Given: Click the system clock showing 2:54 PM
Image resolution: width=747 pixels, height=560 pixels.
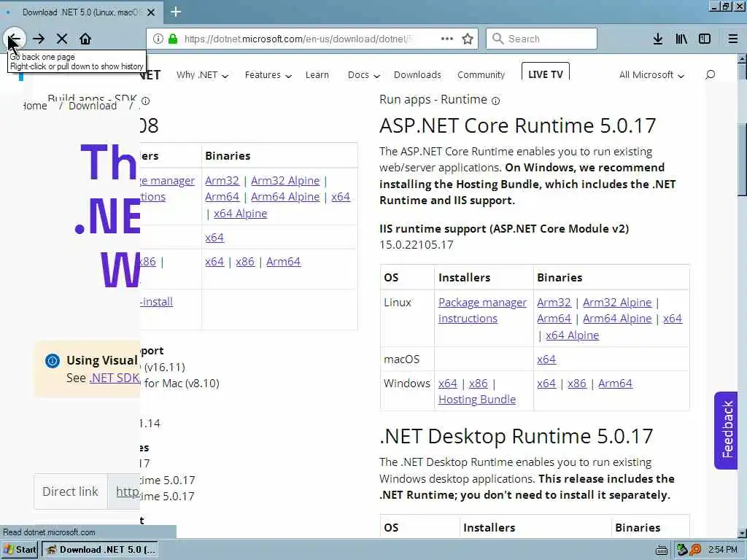Looking at the screenshot, I should pos(722,550).
